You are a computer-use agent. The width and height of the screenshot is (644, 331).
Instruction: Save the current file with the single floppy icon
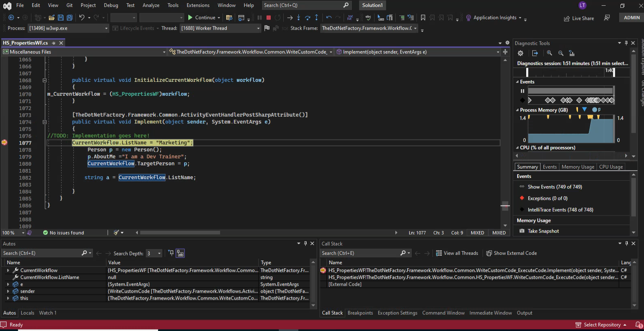[61, 18]
